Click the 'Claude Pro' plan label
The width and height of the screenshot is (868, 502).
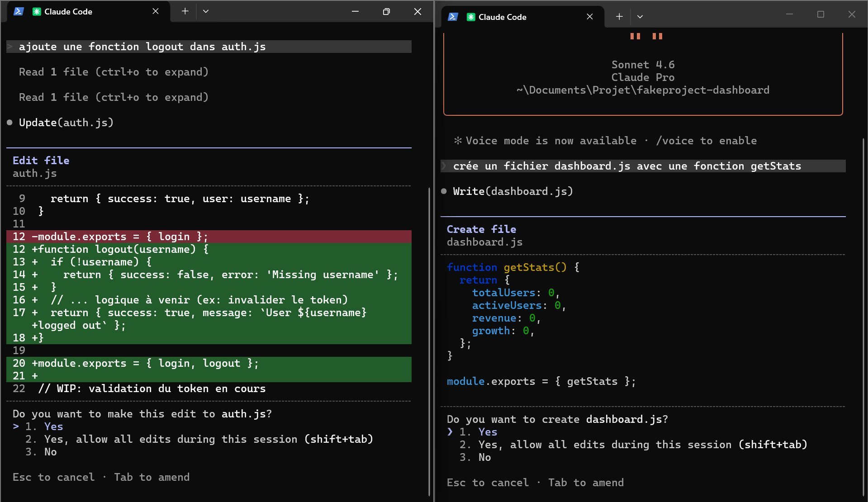[x=643, y=77]
